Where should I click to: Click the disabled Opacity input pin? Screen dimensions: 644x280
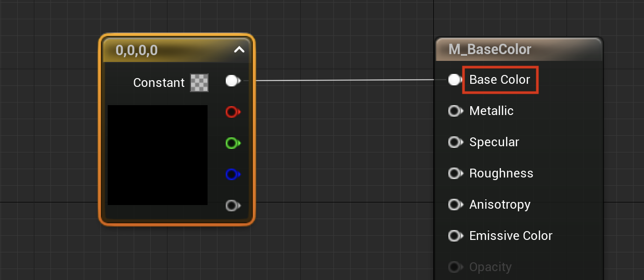pyautogui.click(x=455, y=267)
